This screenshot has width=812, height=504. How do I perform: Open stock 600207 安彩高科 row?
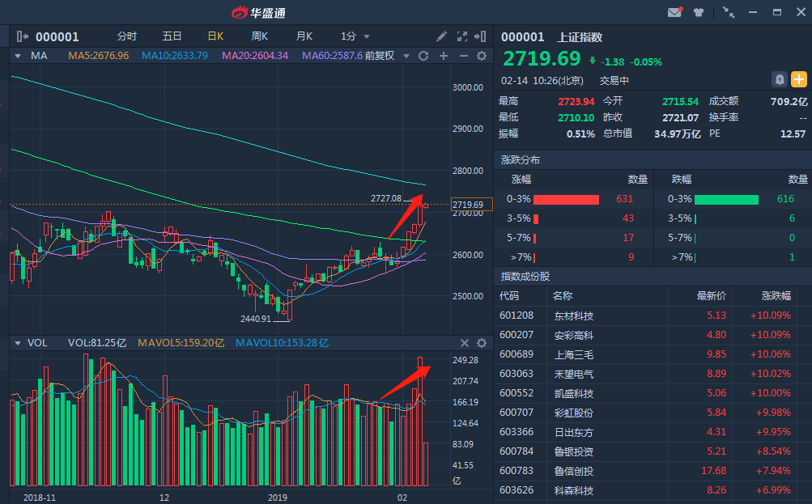click(653, 335)
